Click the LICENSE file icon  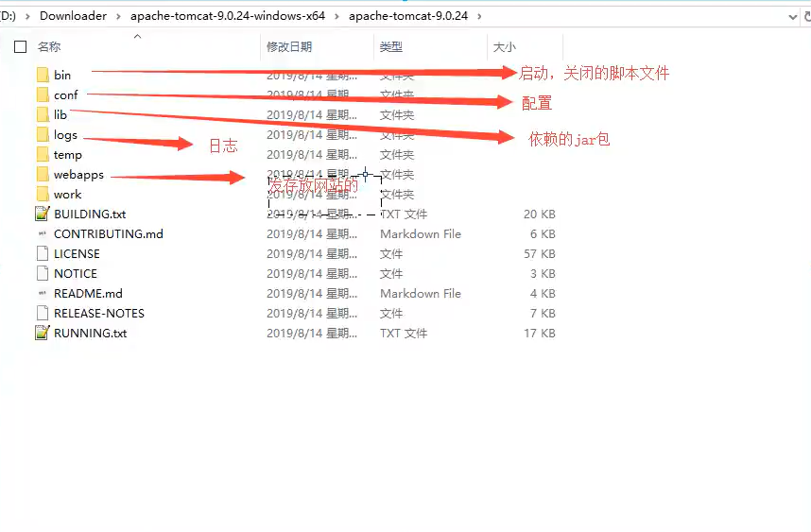[x=42, y=253]
